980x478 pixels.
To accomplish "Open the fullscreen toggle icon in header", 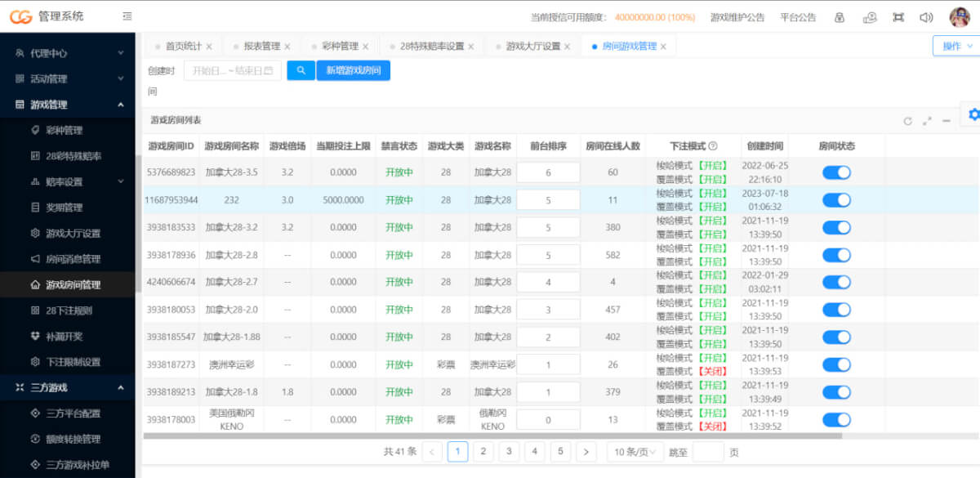I will 898,17.
